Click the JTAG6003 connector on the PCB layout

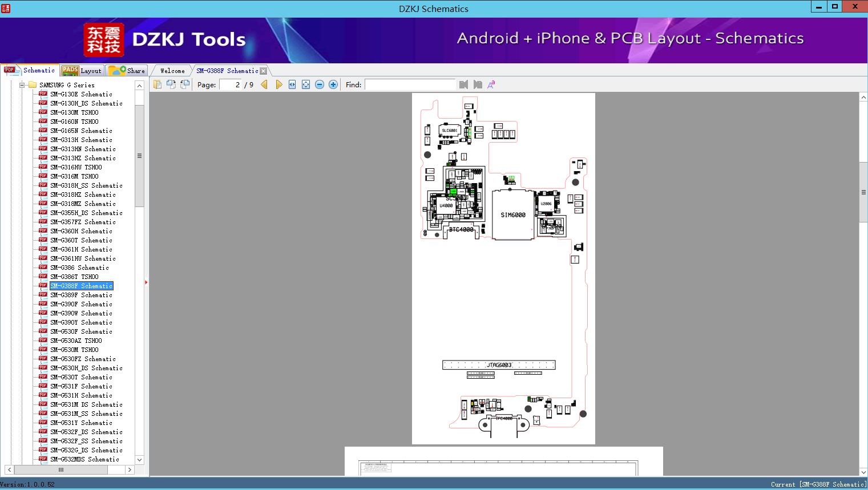(x=499, y=365)
